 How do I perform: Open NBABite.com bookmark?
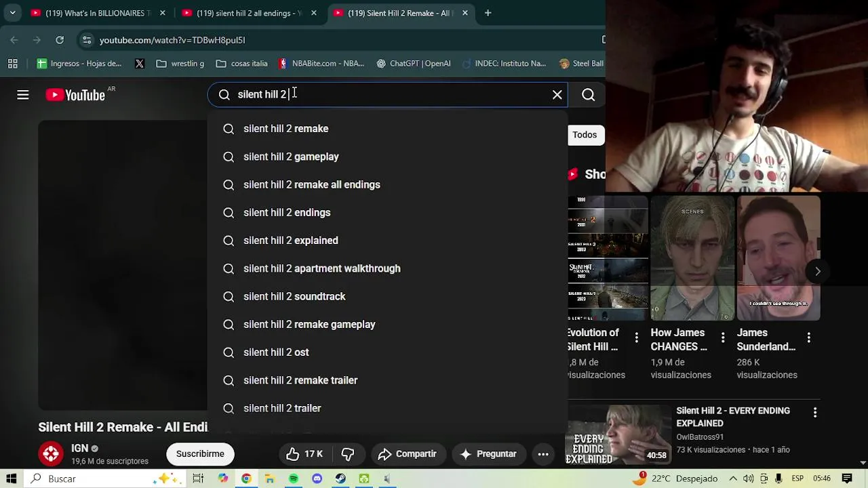pyautogui.click(x=321, y=64)
